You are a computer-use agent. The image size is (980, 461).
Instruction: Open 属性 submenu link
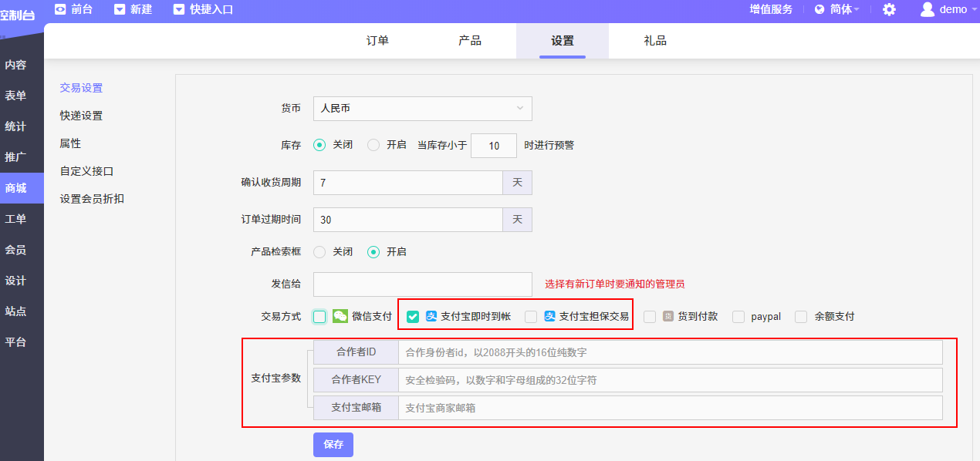coord(70,143)
